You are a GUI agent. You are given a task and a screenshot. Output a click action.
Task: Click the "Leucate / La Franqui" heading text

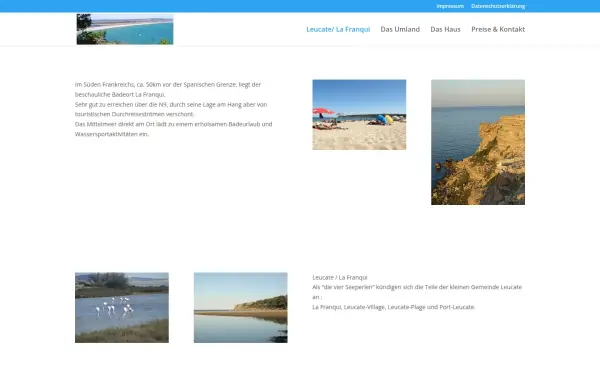coord(340,277)
